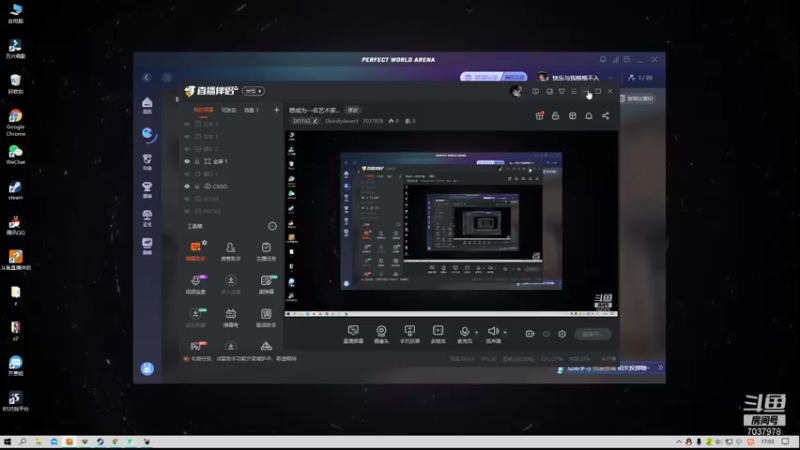Hide the CSGO source via eye icon
800x450 pixels.
point(187,186)
